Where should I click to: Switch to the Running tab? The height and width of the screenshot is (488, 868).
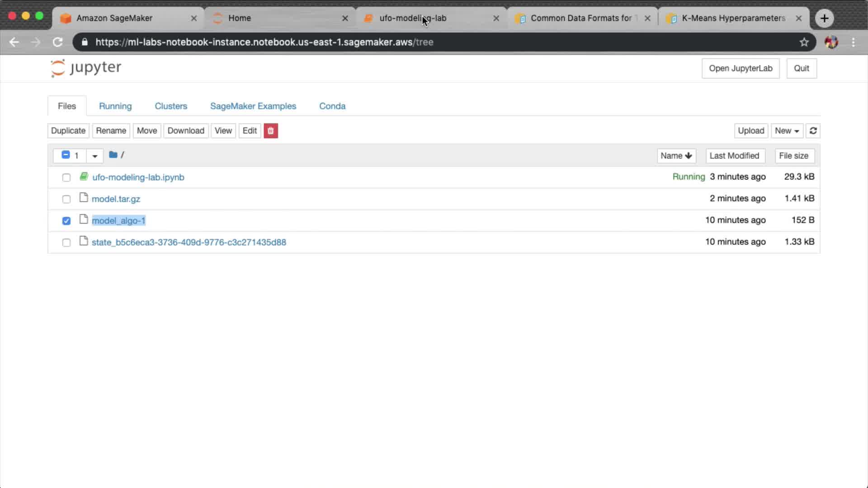(x=115, y=106)
